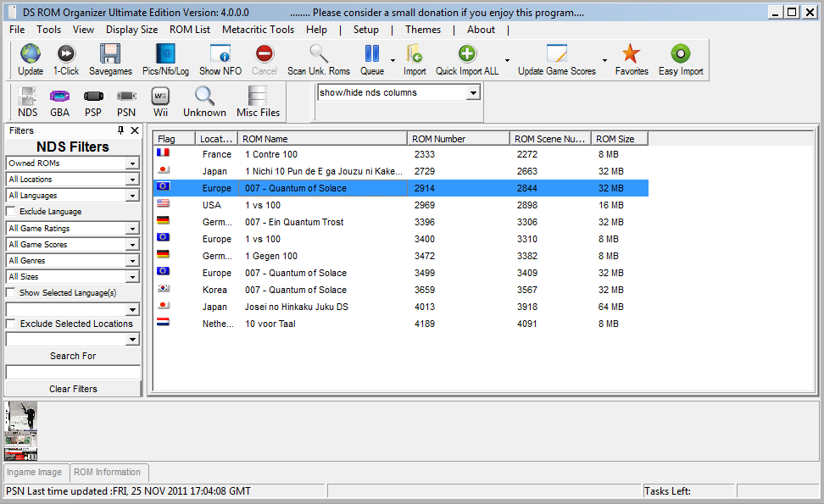This screenshot has width=824, height=504.
Task: Open the Display Size menu
Action: coord(132,30)
